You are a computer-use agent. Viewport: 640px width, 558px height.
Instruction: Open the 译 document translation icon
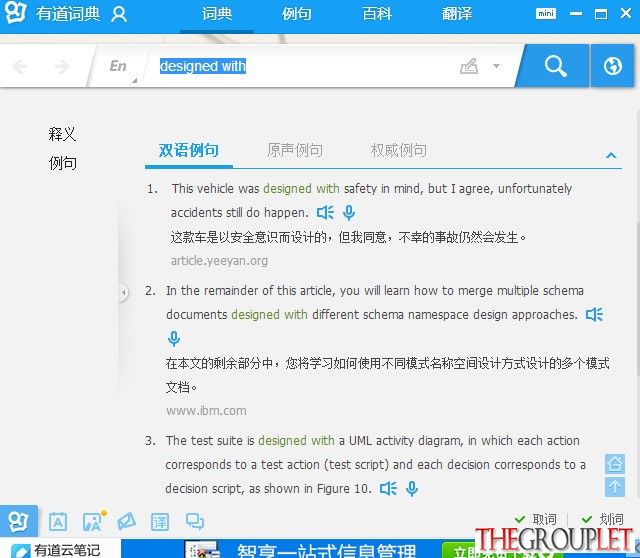pyautogui.click(x=160, y=522)
